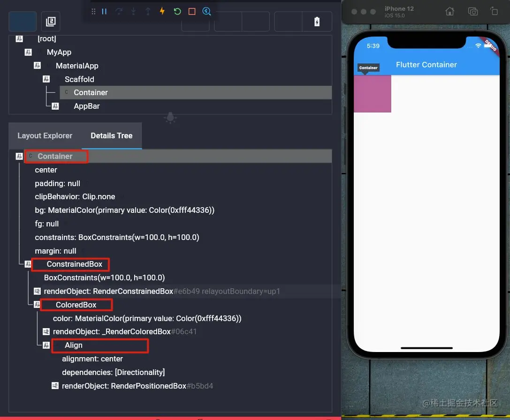This screenshot has width=510, height=420.
Task: Select the AppBar widget in the tree
Action: pos(87,106)
